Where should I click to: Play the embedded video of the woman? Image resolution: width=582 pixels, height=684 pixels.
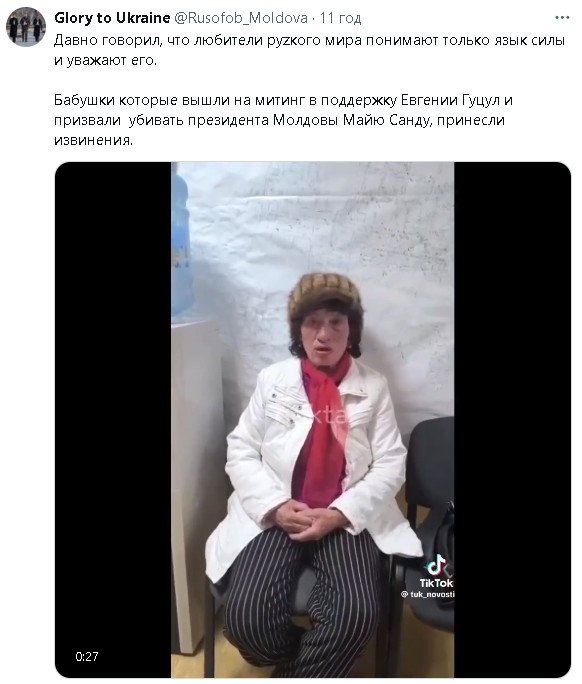click(312, 420)
